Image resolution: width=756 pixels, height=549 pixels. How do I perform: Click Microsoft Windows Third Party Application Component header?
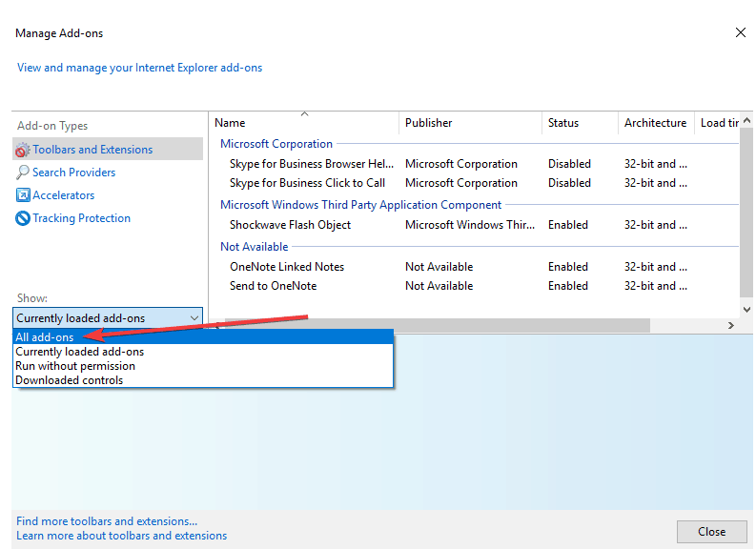tap(360, 205)
